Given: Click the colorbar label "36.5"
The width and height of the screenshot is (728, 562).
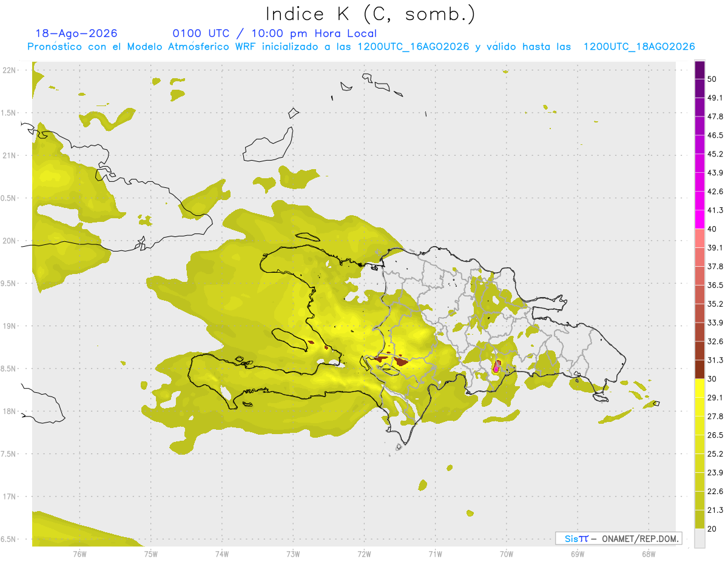Looking at the screenshot, I should coord(715,285).
